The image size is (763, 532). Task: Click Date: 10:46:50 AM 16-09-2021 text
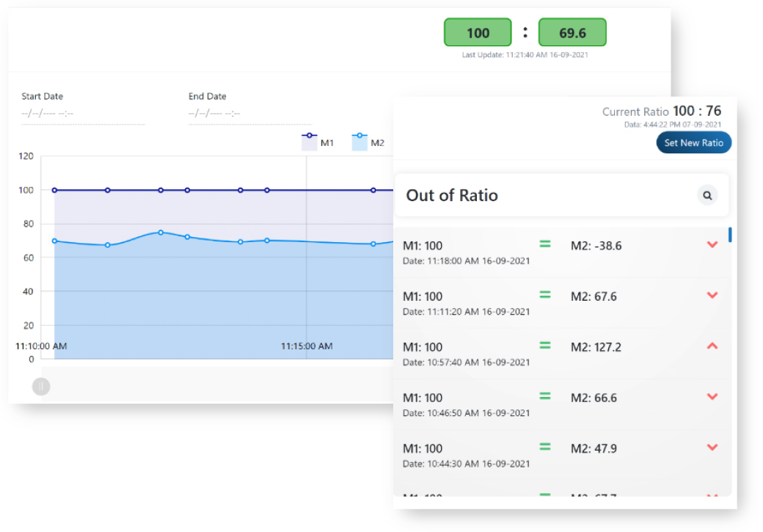point(466,412)
